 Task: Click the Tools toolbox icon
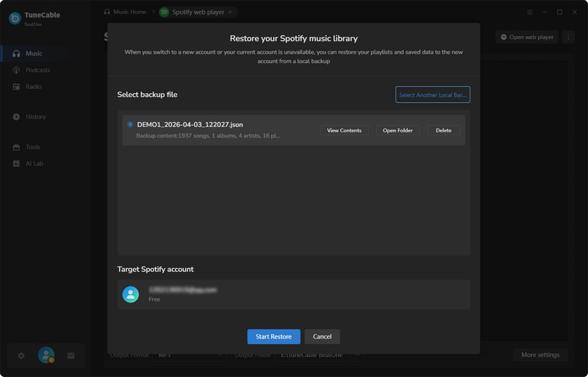(x=16, y=147)
